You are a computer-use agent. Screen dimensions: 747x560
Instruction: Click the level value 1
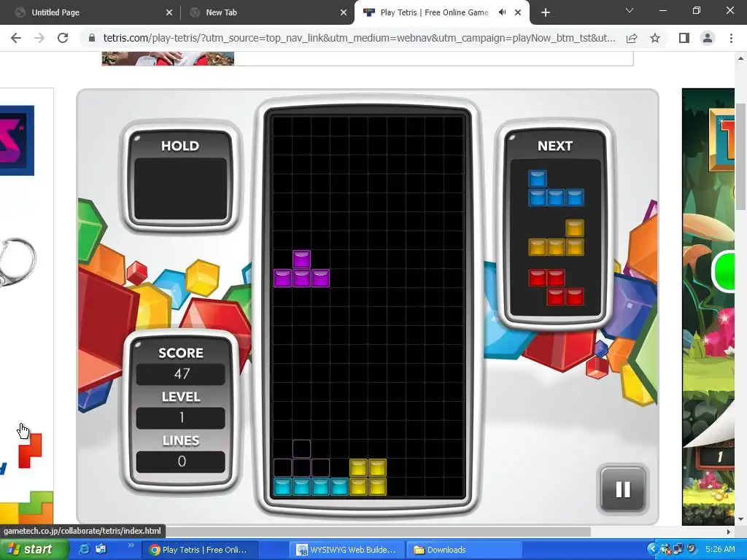[x=181, y=418]
